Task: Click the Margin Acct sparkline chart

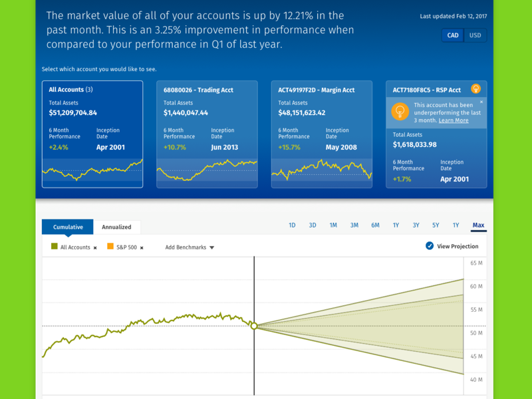Action: tap(322, 170)
